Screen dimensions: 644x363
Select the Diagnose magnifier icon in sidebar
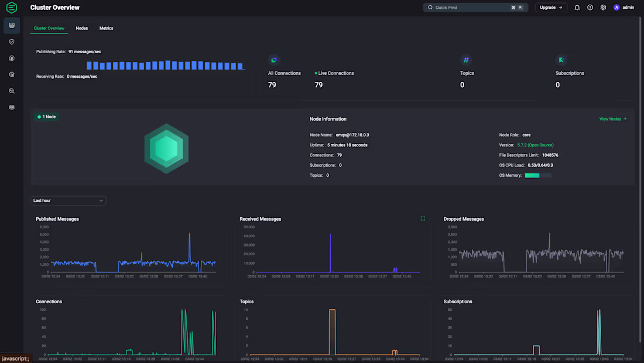click(x=11, y=91)
